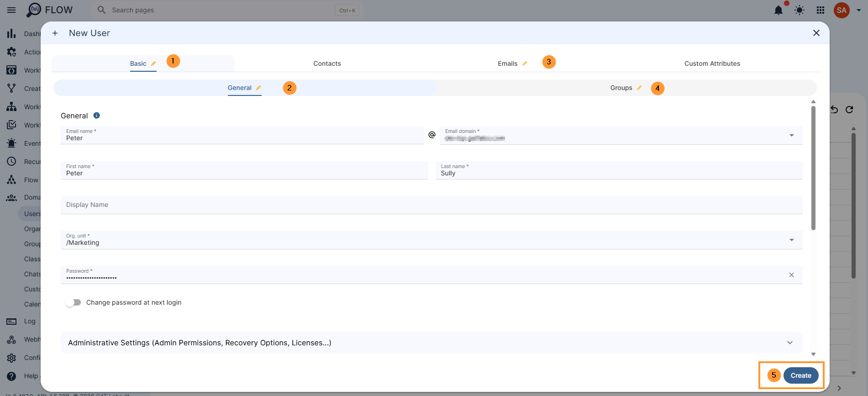Open the Events alarm sidebar icon

tap(11, 143)
